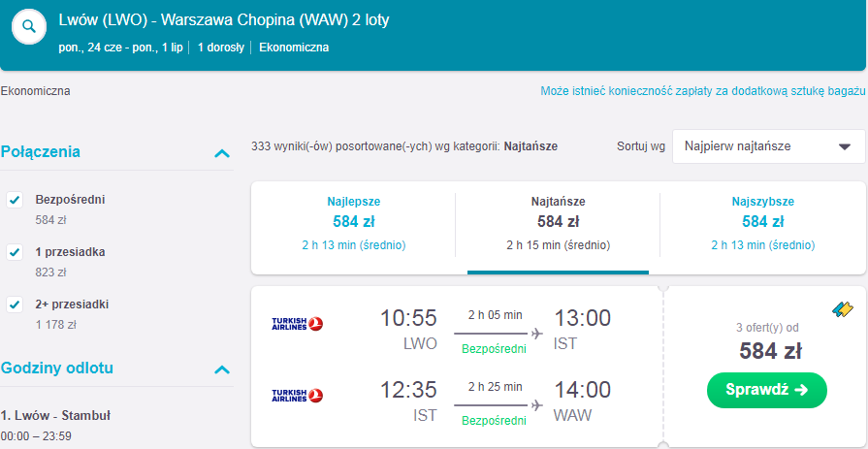Click Turkish Airlines logo on LWO departure
Viewport: 868px width, 449px height.
[x=298, y=324]
